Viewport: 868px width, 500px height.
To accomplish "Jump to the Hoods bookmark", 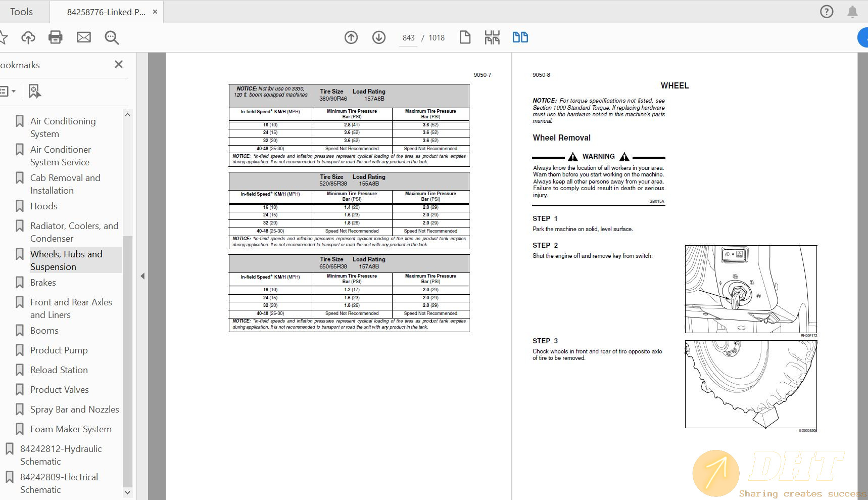I will 44,206.
